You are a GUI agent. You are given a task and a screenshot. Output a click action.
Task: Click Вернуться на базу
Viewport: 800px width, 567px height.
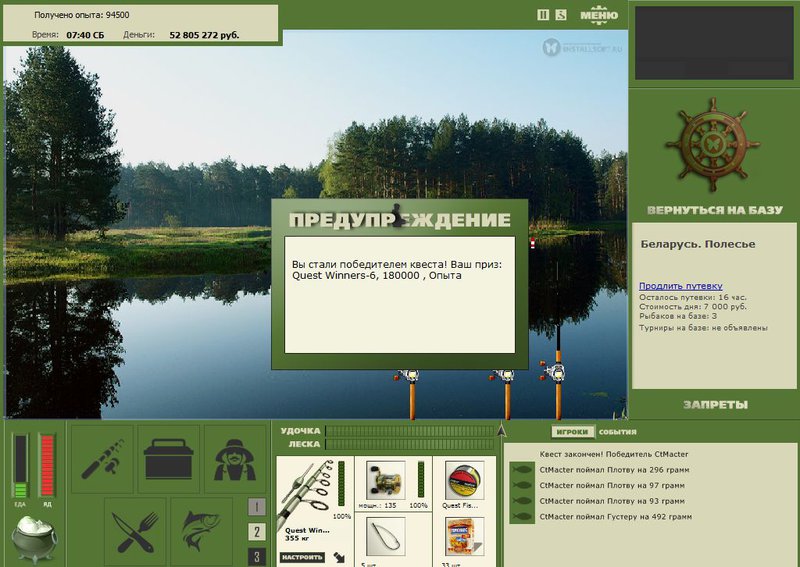point(714,210)
